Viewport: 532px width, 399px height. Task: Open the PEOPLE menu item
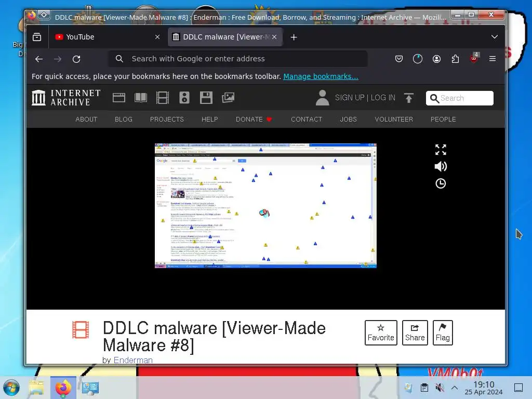click(x=443, y=119)
